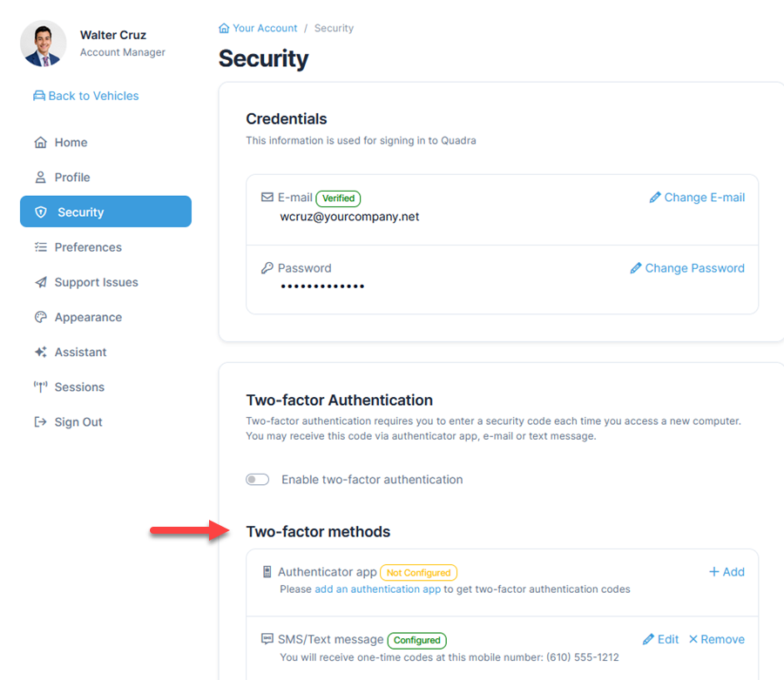Go back to Vehicles
This screenshot has height=680, width=784.
tap(85, 96)
